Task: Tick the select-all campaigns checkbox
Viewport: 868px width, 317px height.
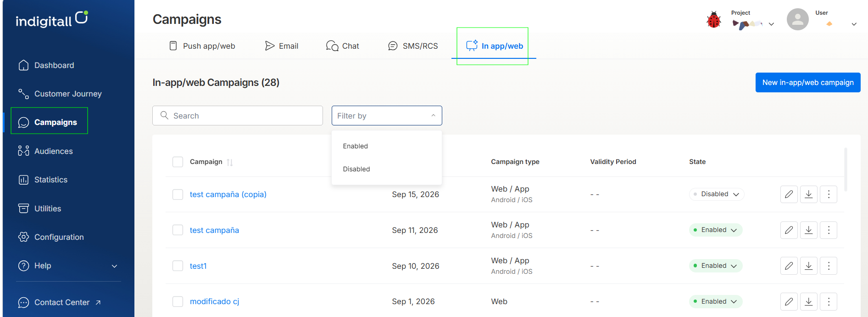Action: [x=178, y=162]
